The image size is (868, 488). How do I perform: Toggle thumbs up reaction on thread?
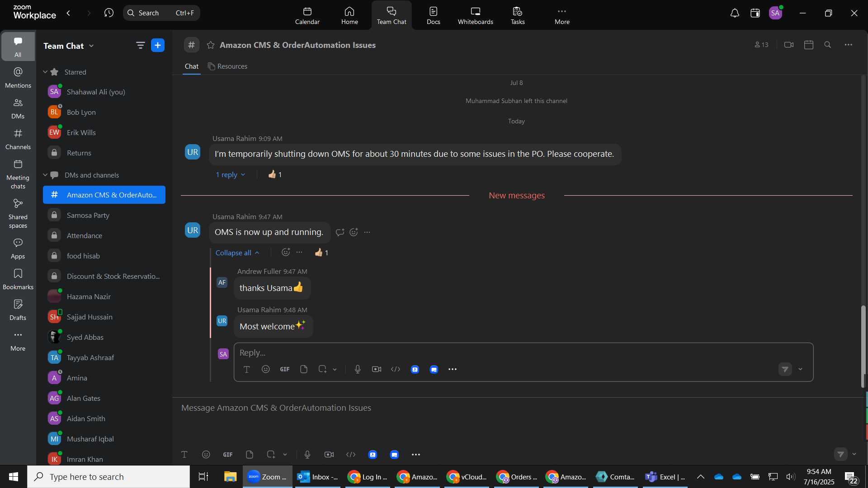pos(321,253)
